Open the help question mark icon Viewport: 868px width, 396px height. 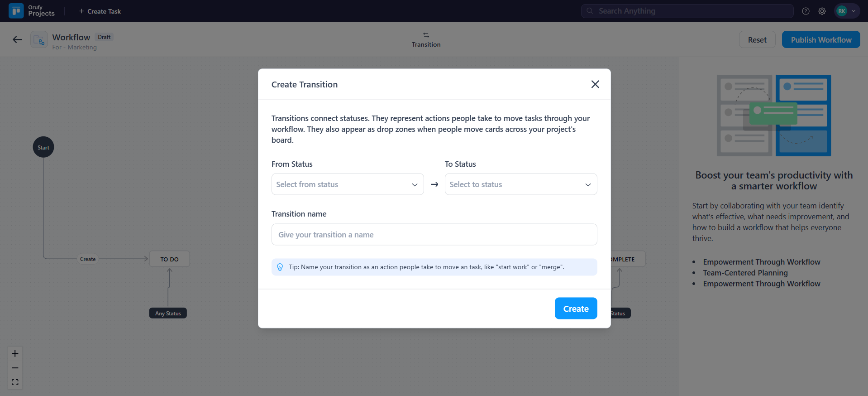tap(806, 11)
